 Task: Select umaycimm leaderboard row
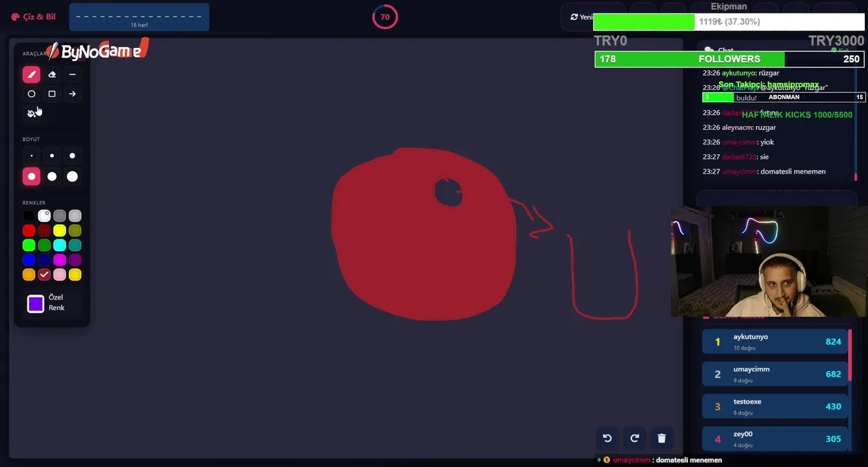point(775,374)
